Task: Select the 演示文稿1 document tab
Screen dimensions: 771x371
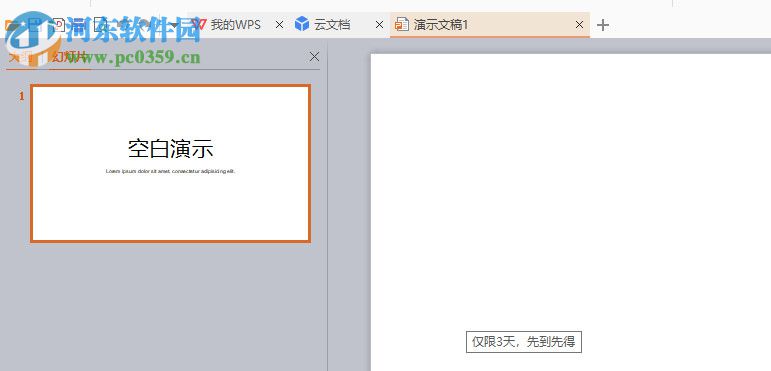Action: click(x=490, y=25)
